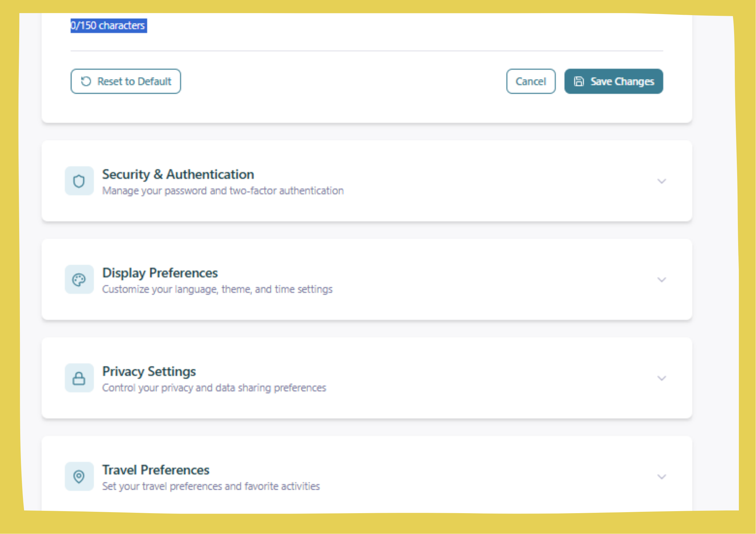Image resolution: width=756 pixels, height=534 pixels.
Task: Select the Privacy Settings section title
Action: point(149,371)
